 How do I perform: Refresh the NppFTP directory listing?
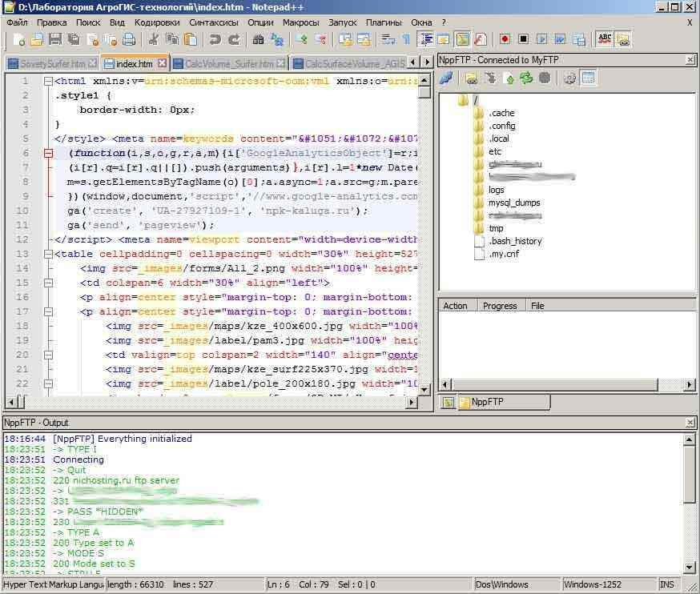pyautogui.click(x=526, y=78)
